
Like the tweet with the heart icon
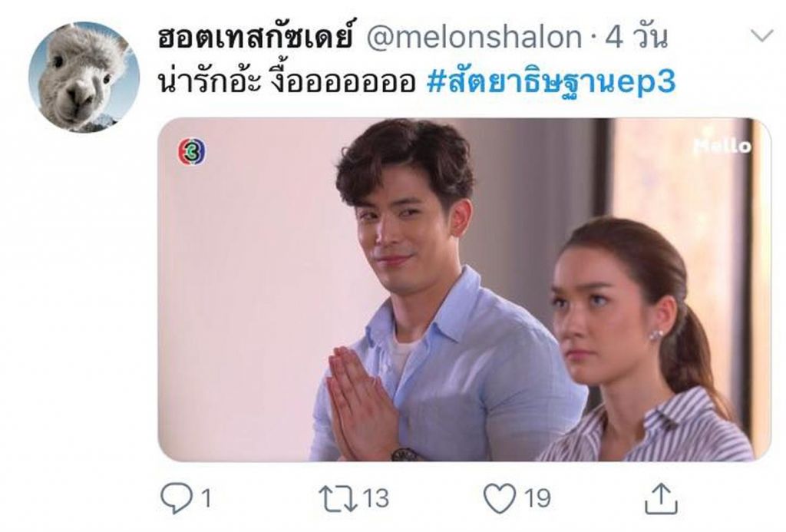coord(499,498)
